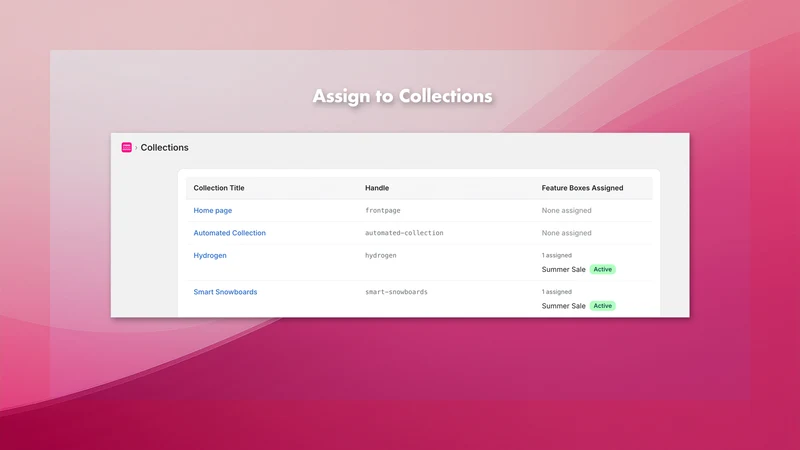The height and width of the screenshot is (450, 800).
Task: Select the automated-collection handle text
Action: click(404, 233)
